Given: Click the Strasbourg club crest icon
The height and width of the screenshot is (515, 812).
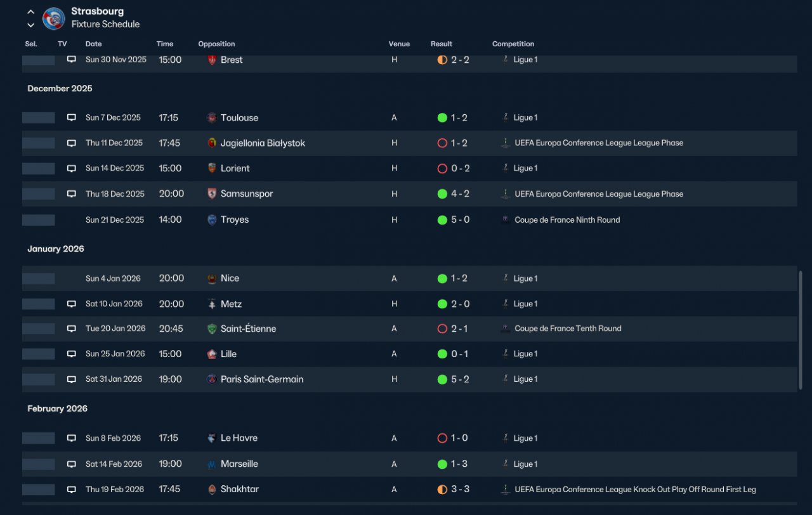Looking at the screenshot, I should coord(54,18).
